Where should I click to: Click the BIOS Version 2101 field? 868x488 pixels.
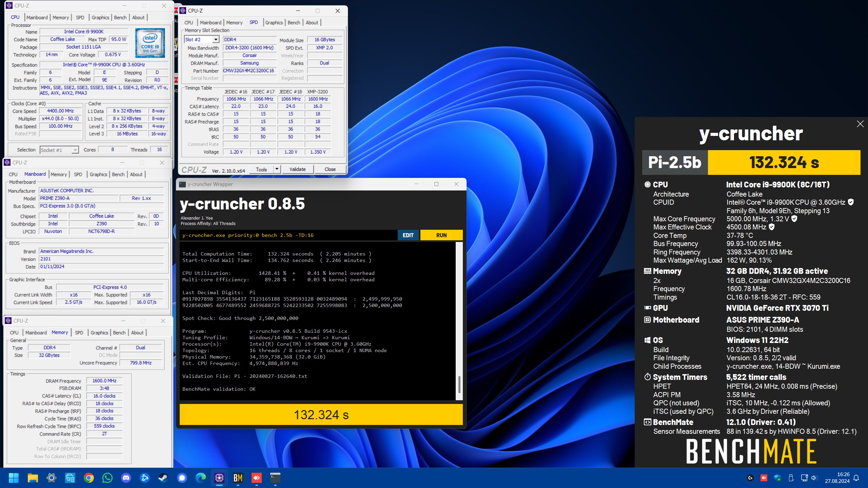click(x=101, y=259)
